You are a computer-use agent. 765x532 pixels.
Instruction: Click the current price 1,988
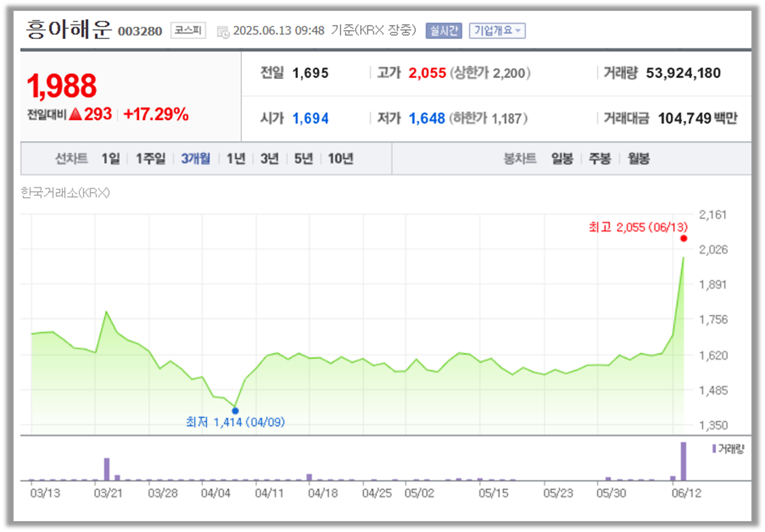pos(62,86)
